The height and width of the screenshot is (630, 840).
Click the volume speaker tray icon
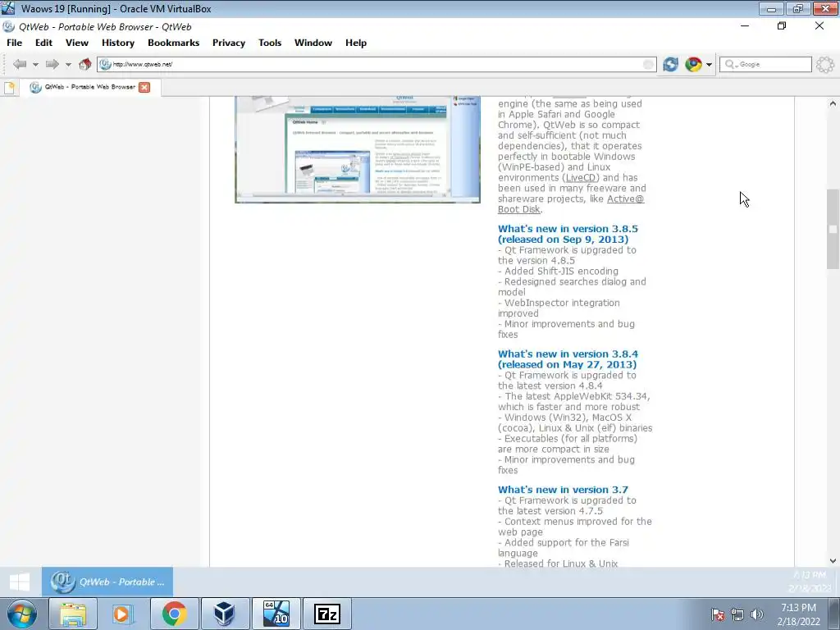click(756, 614)
